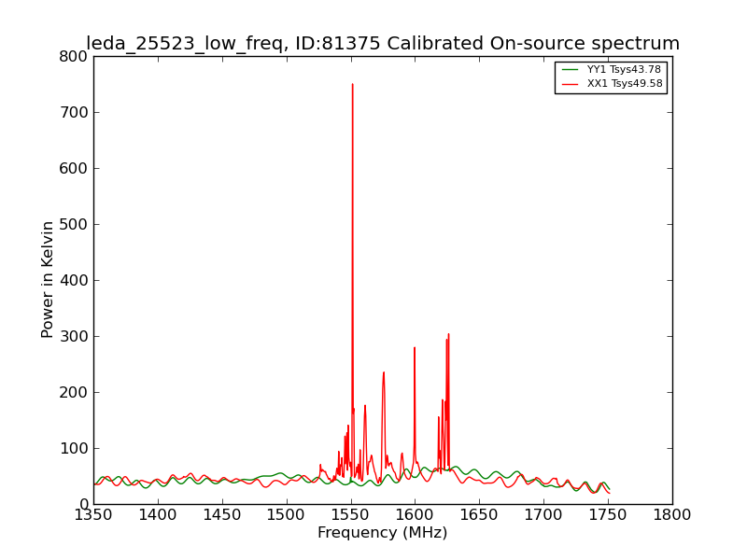Click y-axis tick label 100
This screenshot has height=560, width=747.
74,449
